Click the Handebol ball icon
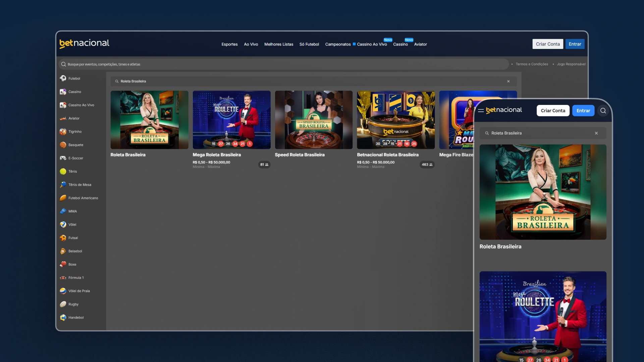The image size is (644, 362). pyautogui.click(x=63, y=317)
